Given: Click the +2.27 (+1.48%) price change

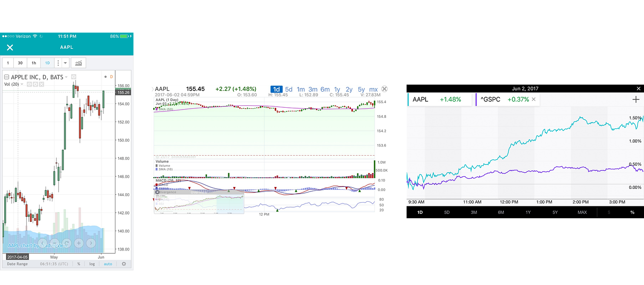Looking at the screenshot, I should tap(236, 89).
